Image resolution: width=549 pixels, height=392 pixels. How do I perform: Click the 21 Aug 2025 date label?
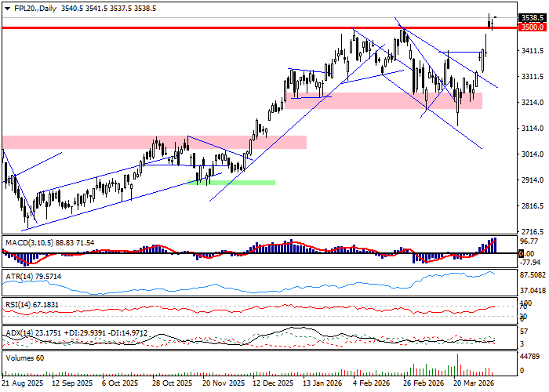22,384
